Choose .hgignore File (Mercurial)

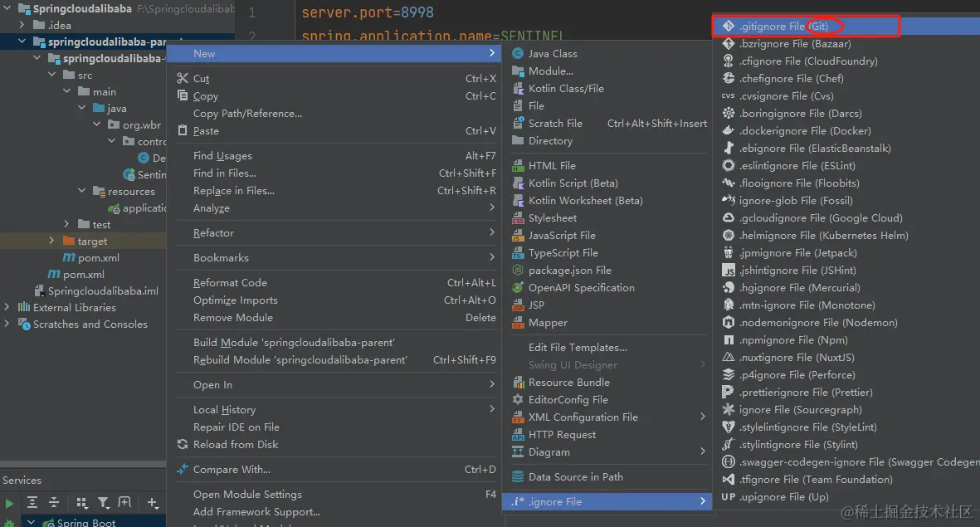846,288
